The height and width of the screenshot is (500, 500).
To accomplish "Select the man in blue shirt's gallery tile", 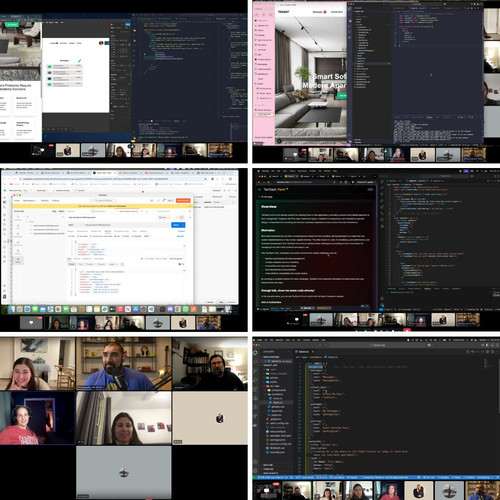I will 124,363.
